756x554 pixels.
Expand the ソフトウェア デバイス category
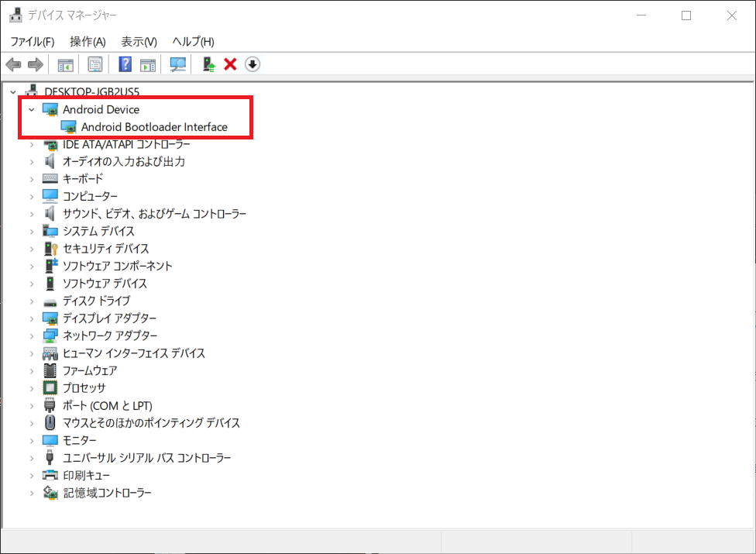coord(31,284)
